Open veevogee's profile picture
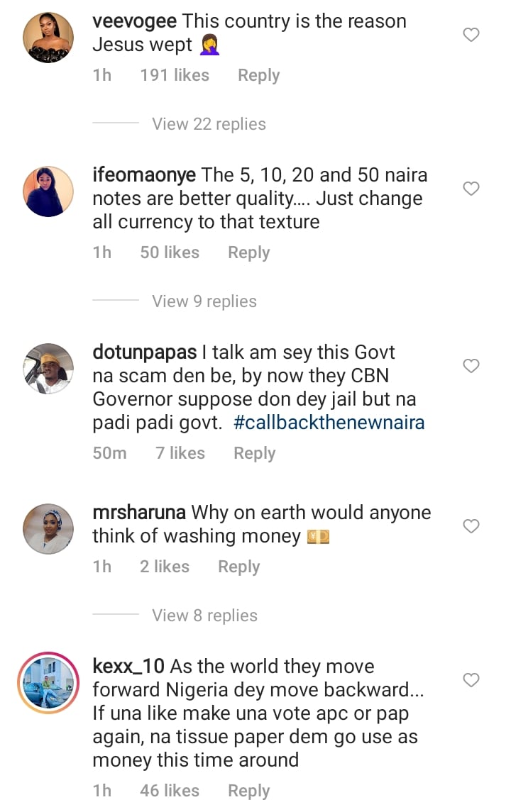The image size is (511, 812). coord(48,38)
